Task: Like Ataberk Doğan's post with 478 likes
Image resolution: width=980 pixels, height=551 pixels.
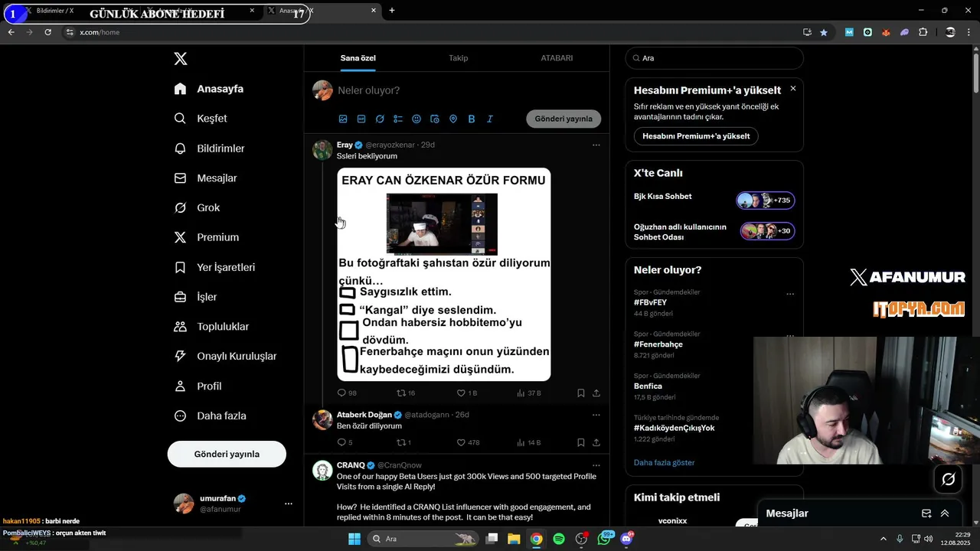Action: point(468,442)
